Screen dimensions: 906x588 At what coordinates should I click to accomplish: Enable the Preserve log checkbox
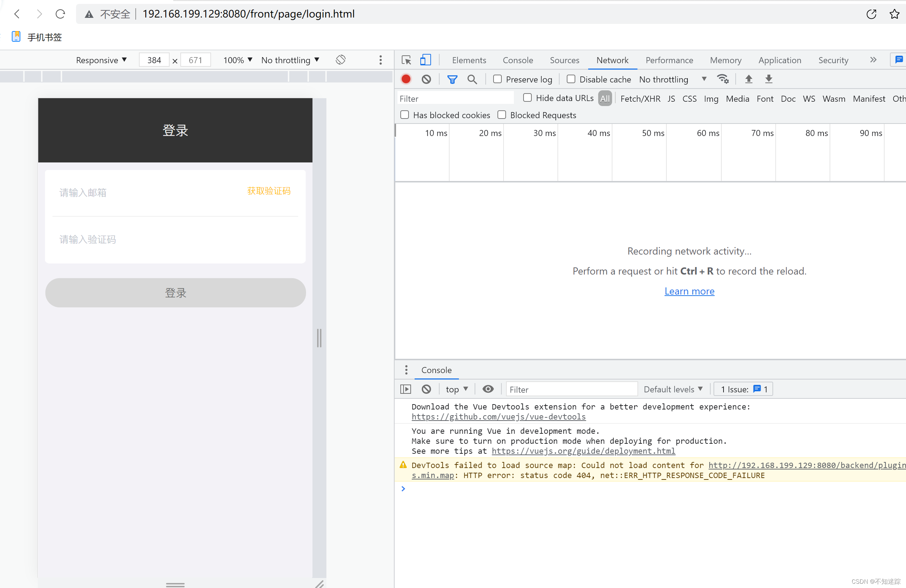click(x=497, y=79)
